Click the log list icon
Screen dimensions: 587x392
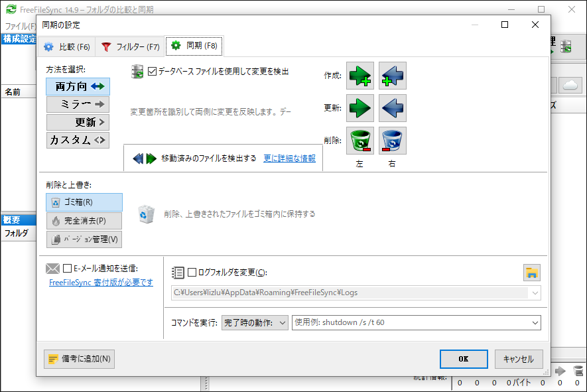(178, 273)
